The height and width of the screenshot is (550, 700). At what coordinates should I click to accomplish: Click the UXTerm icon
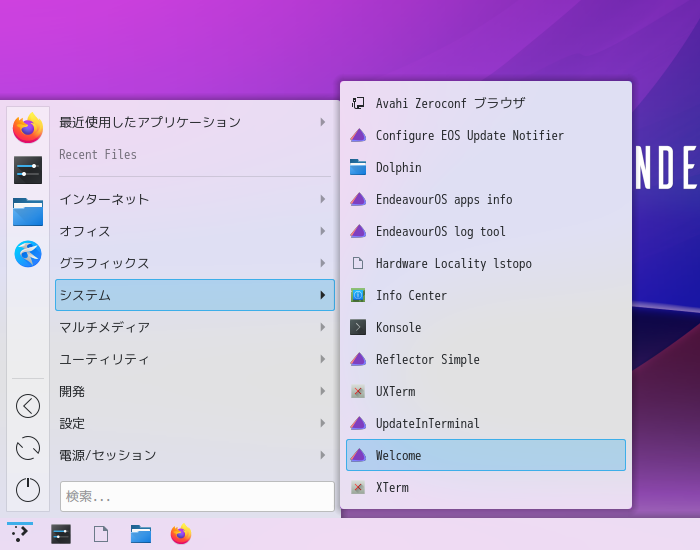358,392
